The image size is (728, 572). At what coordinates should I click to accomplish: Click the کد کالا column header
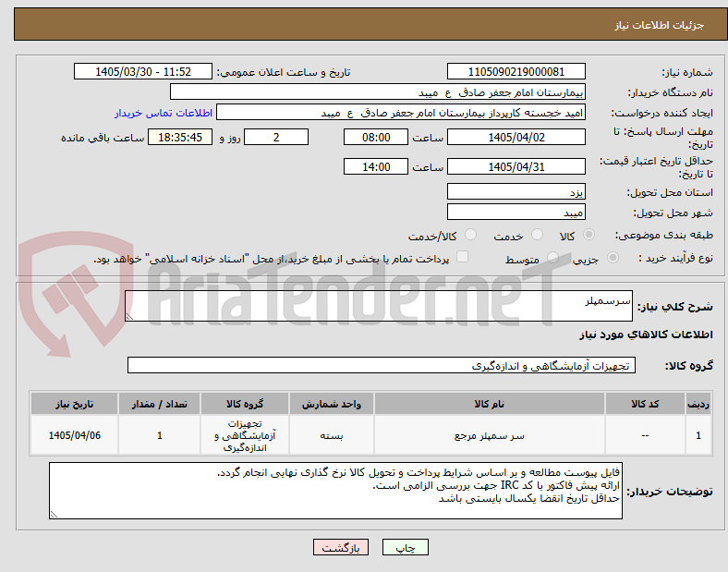coord(645,404)
